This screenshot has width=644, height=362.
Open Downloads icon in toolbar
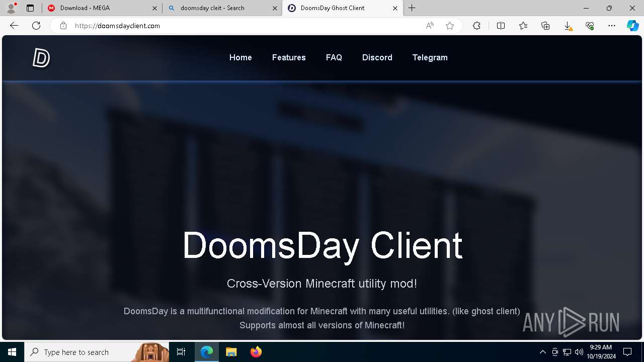pos(568,26)
